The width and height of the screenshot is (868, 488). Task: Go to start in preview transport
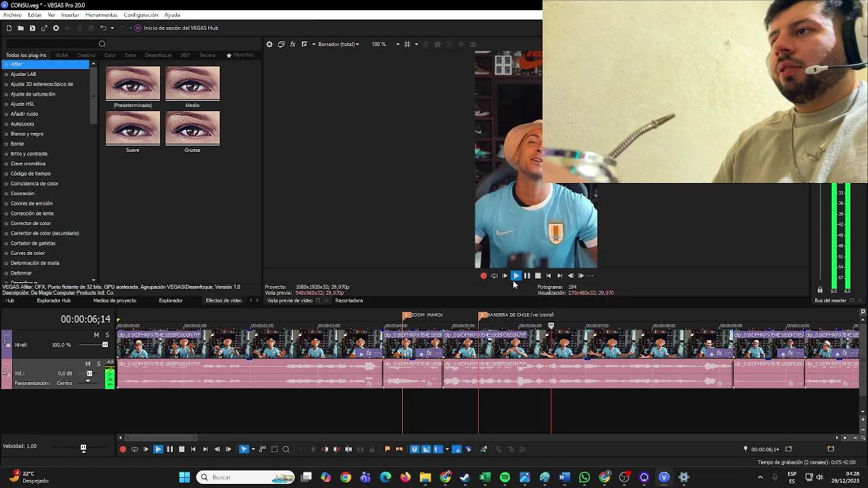point(549,276)
